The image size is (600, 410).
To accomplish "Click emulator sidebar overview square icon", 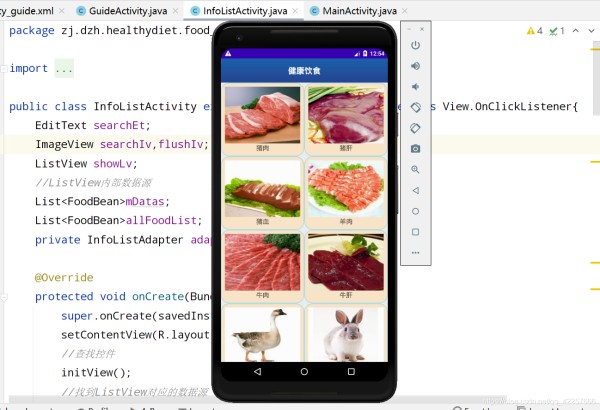I will (416, 232).
